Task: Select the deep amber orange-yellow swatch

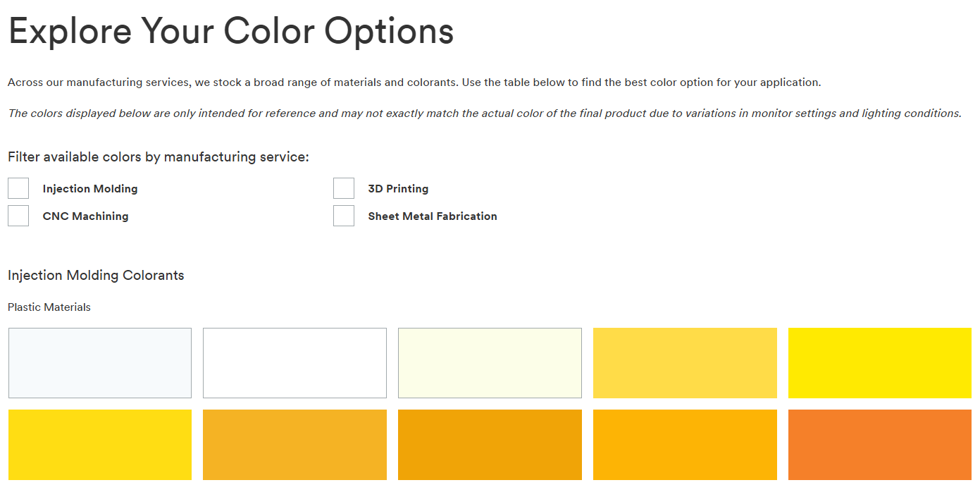Action: [x=685, y=444]
